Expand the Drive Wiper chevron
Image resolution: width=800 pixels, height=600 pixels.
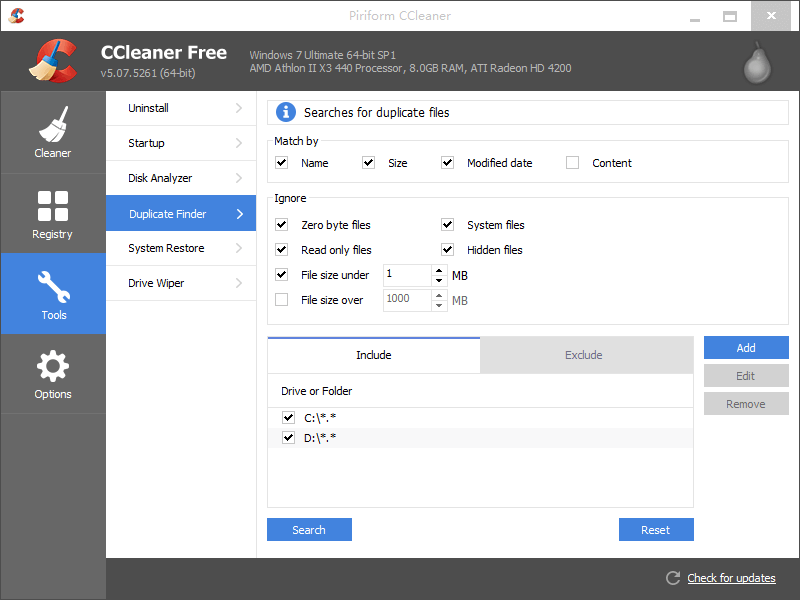pos(239,283)
